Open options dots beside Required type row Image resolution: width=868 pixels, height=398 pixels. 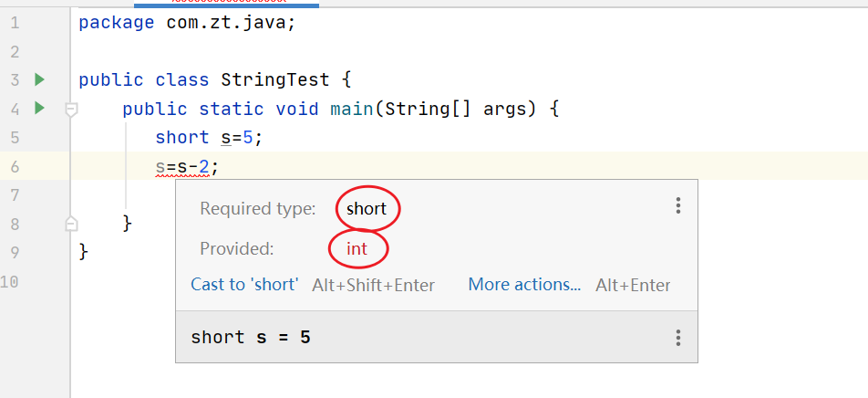[678, 206]
